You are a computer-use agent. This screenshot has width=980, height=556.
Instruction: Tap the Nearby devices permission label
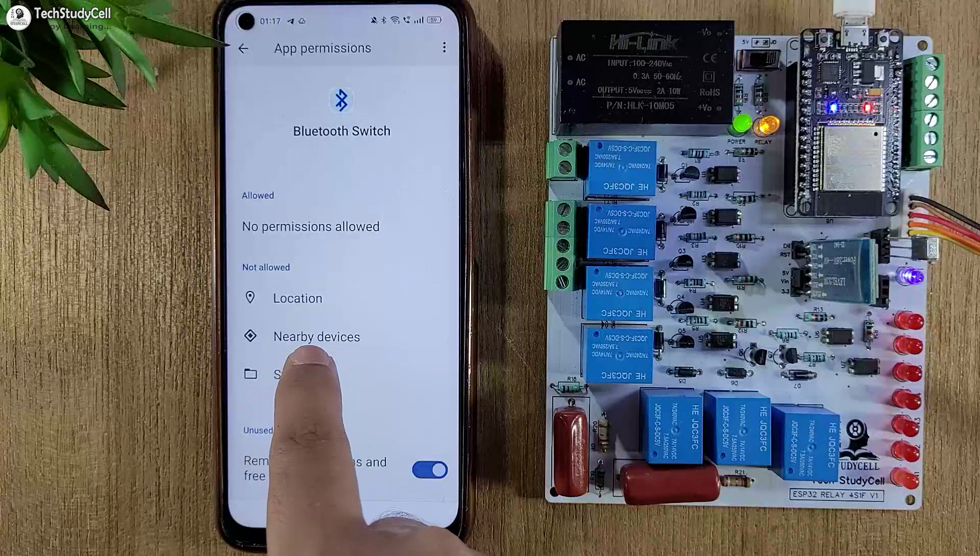(316, 336)
